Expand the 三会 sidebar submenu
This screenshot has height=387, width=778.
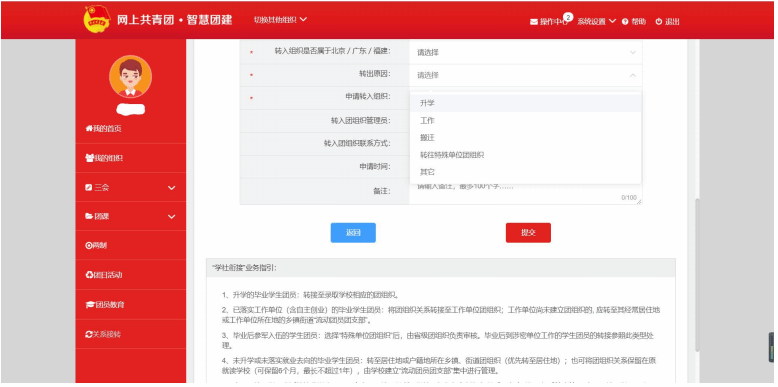(x=130, y=188)
